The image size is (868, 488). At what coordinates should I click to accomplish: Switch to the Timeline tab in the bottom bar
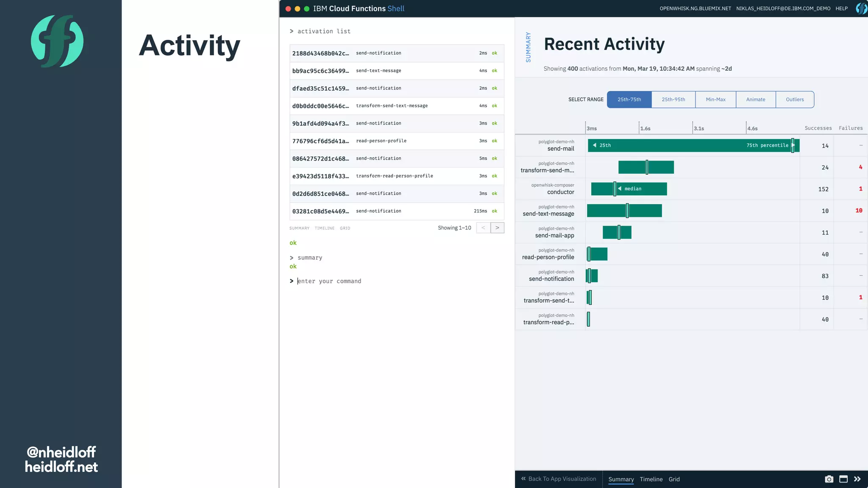click(651, 479)
